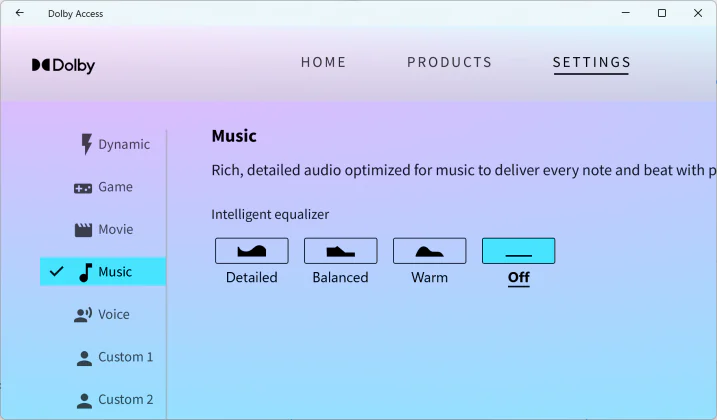Click the Intelligent equalizer label

pyautogui.click(x=270, y=215)
